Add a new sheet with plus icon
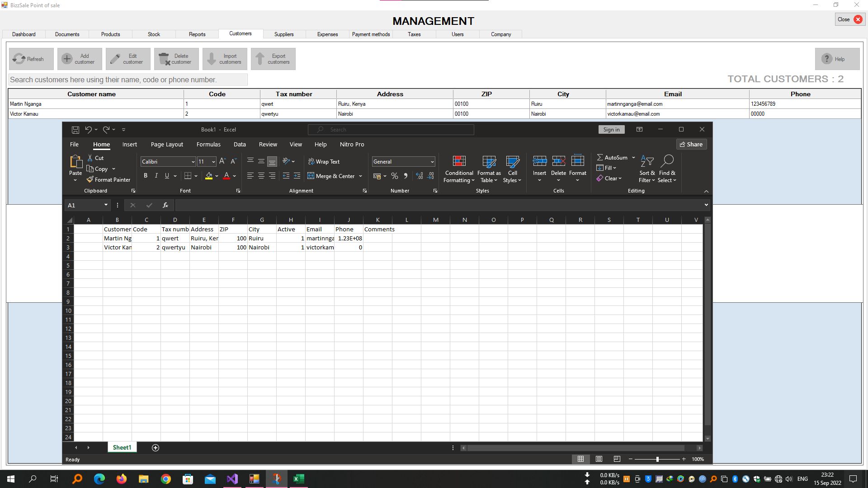868x488 pixels. coord(156,448)
